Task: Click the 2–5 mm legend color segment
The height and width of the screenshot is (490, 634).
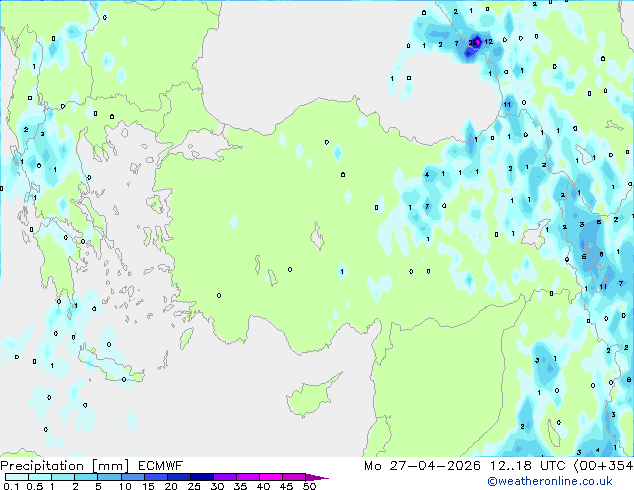Action: pos(86,477)
